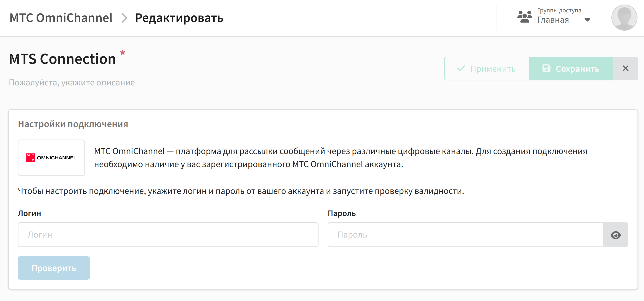Click the user avatar profile picture

[624, 18]
